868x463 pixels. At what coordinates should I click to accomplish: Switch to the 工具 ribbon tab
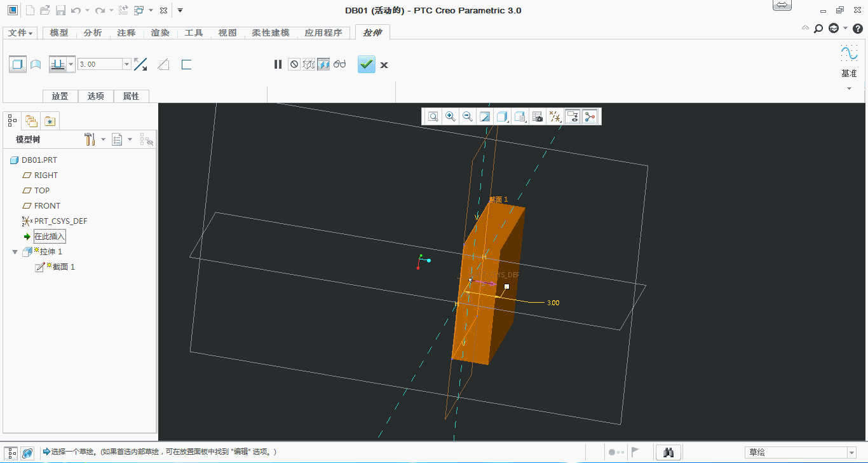coord(194,33)
